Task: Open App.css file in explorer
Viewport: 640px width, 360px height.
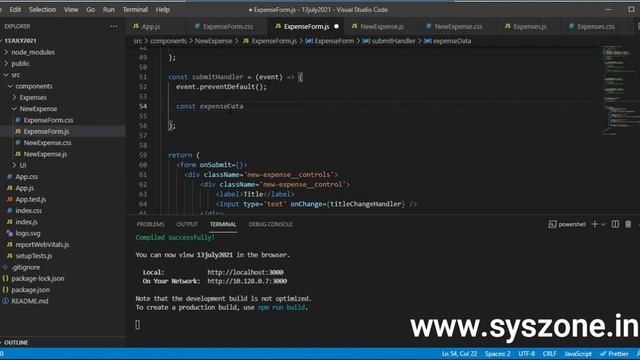Action: 27,177
